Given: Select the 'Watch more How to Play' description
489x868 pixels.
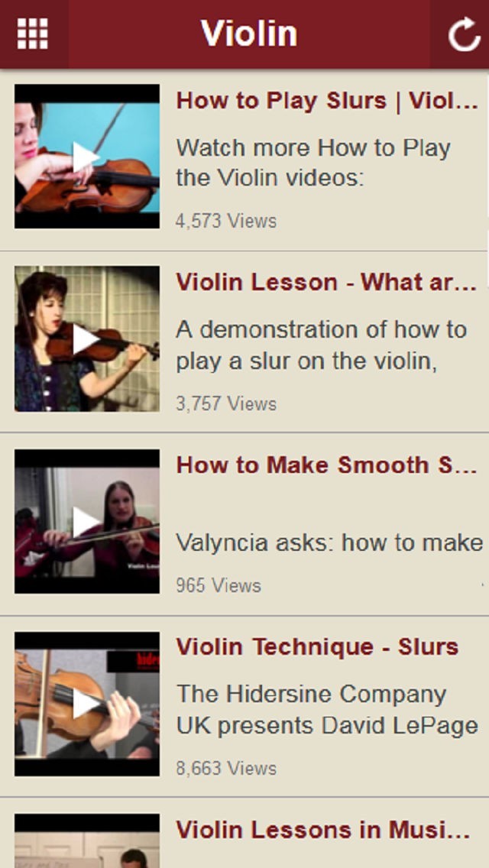Looking at the screenshot, I should 313,162.
